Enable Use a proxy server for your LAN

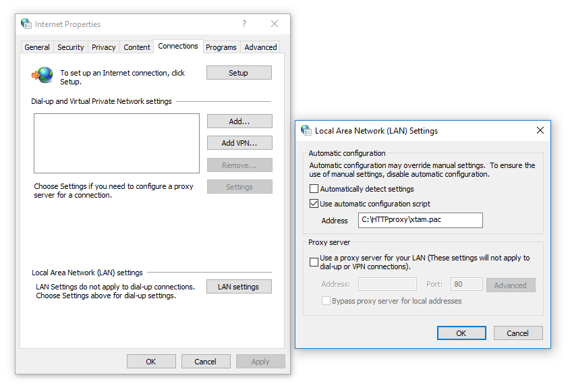[x=314, y=262]
